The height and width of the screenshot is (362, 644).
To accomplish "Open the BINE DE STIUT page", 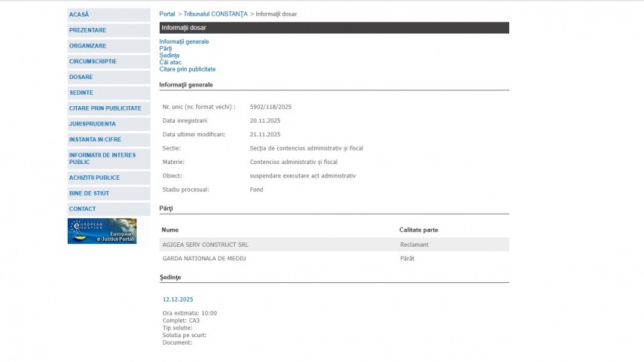I will (89, 193).
